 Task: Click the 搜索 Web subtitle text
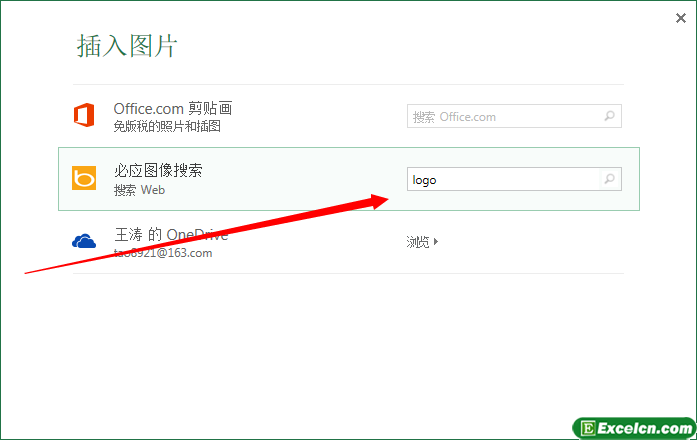(x=139, y=190)
